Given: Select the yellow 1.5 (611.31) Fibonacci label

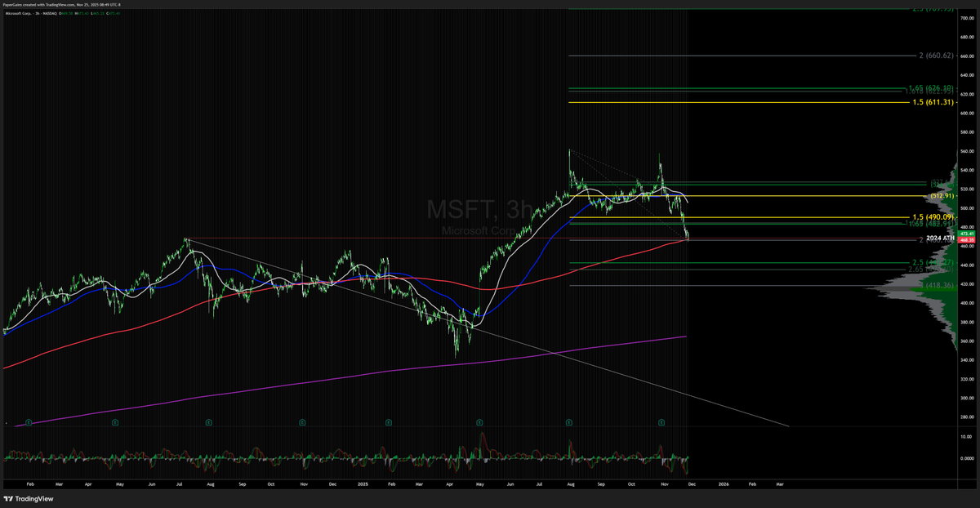Looking at the screenshot, I should 934,103.
